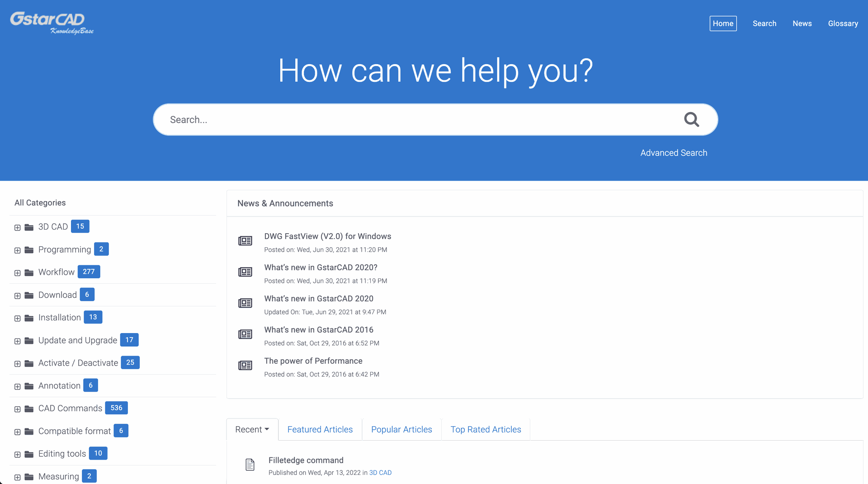This screenshot has height=484, width=868.
Task: Open News in the top navigation
Action: [802, 23]
